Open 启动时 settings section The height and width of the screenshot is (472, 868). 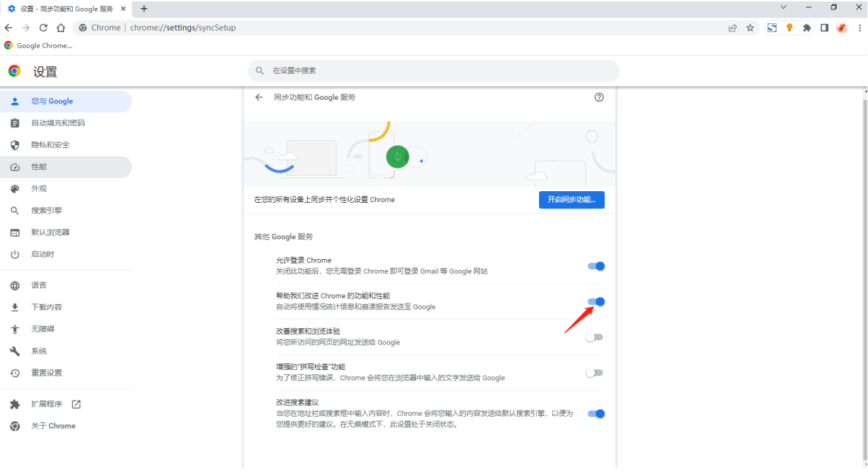click(x=66, y=254)
